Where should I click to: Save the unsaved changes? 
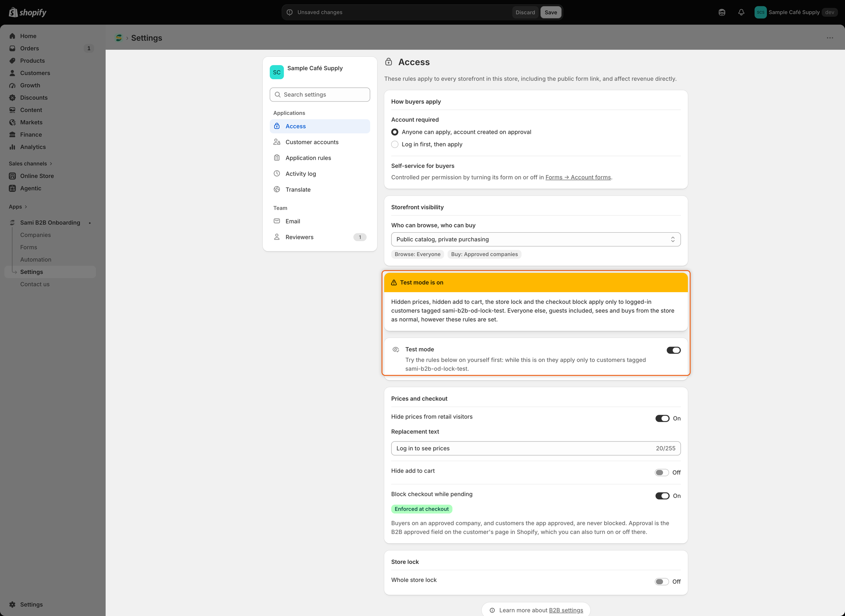551,12
